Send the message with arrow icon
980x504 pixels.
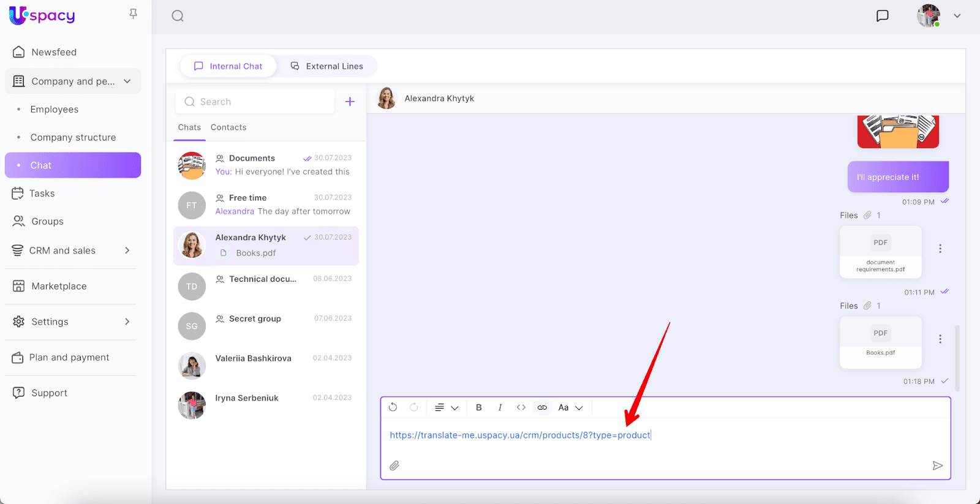(x=937, y=465)
